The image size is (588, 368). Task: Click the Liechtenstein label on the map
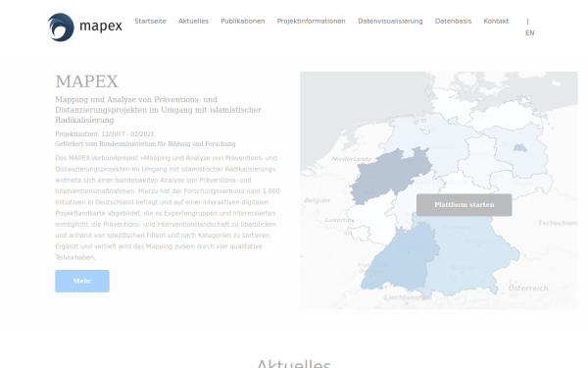coord(408,297)
